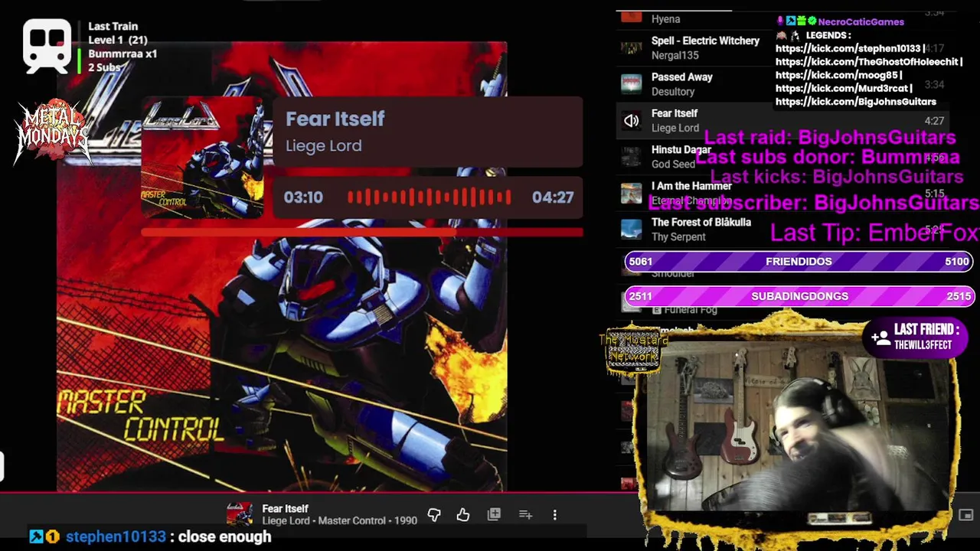Play Hyena from the queue
This screenshot has height=551, width=980.
665,19
